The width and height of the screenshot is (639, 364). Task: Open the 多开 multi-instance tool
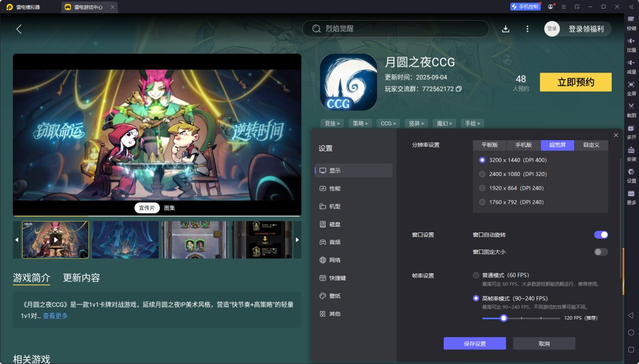tap(631, 132)
